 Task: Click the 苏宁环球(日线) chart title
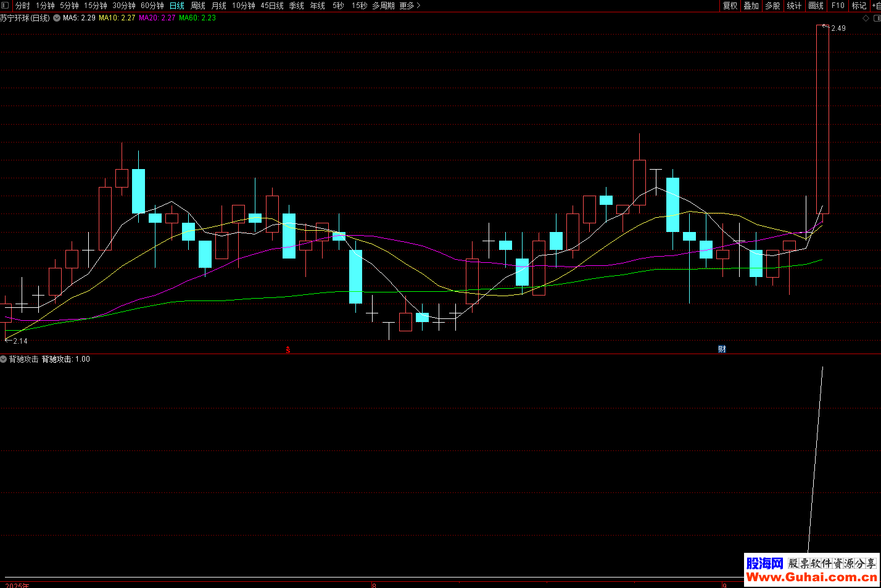pos(25,18)
